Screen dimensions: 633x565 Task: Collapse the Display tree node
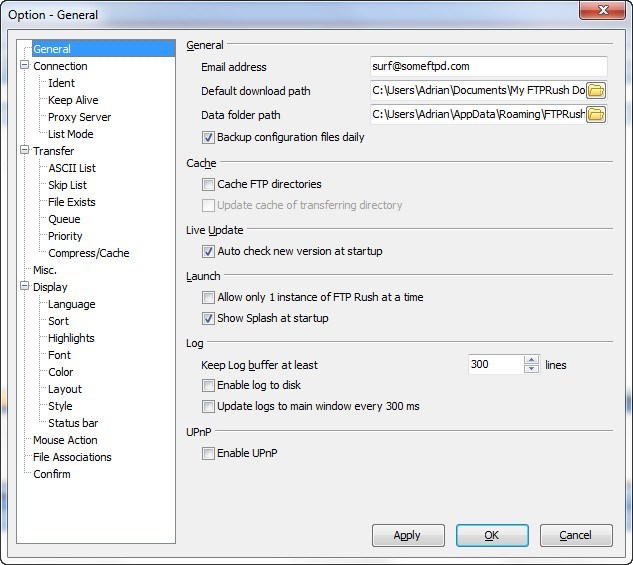tap(25, 287)
